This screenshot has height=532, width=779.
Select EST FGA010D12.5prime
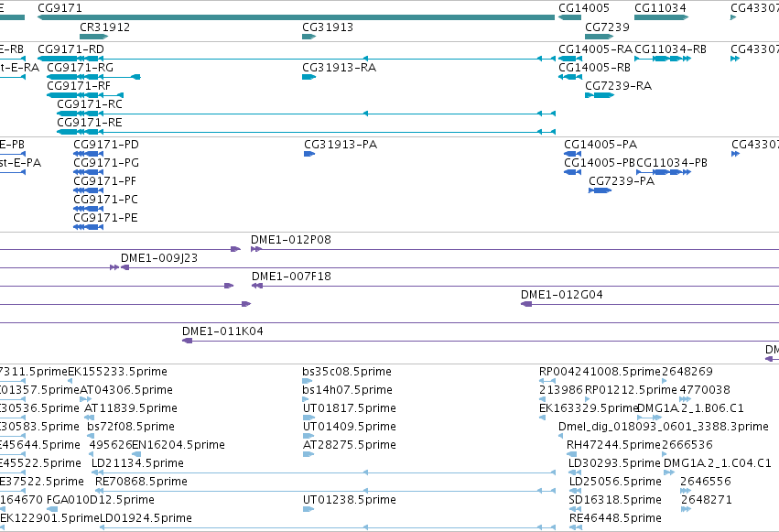click(x=52, y=510)
